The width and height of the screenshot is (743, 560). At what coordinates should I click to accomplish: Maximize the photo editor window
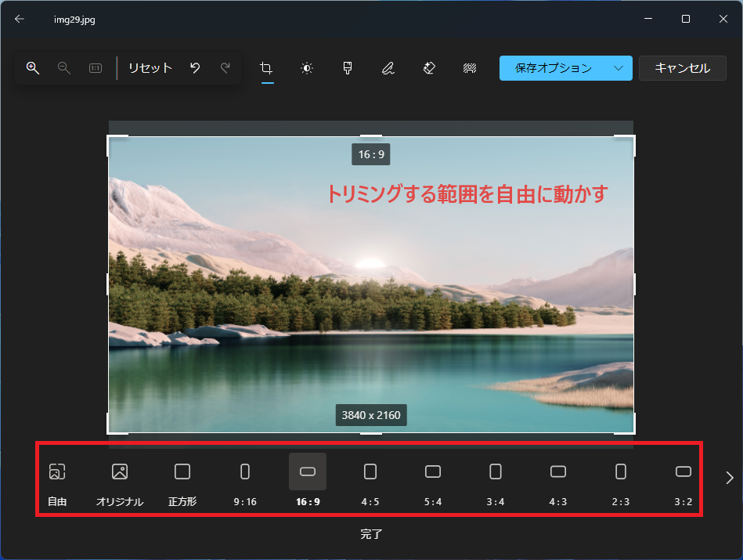(686, 19)
